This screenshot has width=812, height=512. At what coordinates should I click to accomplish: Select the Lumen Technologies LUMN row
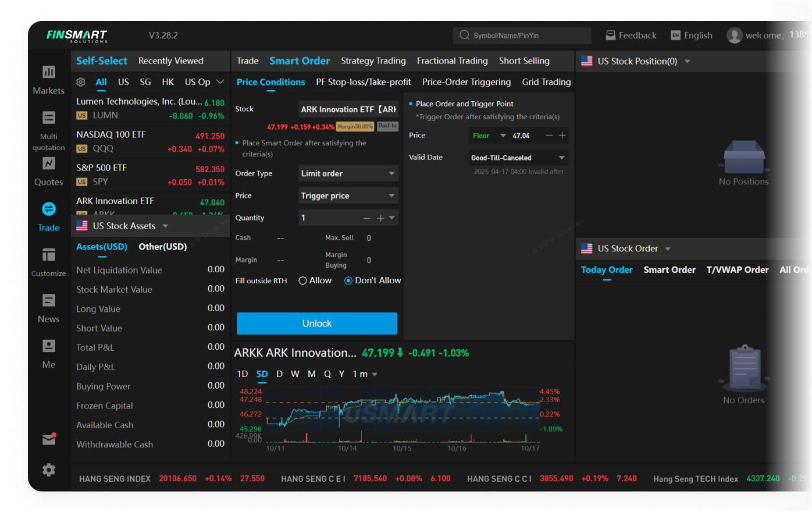[x=150, y=108]
